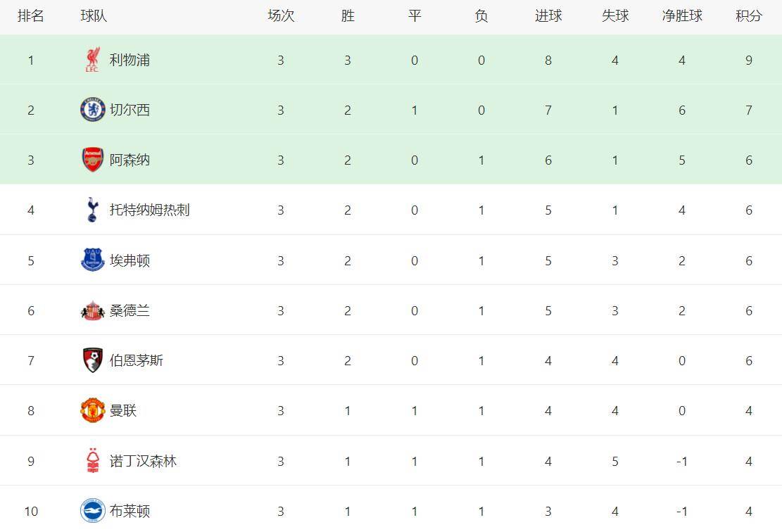Click the Sunderland crest icon
Viewport: 782px width, 532px height.
pyautogui.click(x=92, y=310)
